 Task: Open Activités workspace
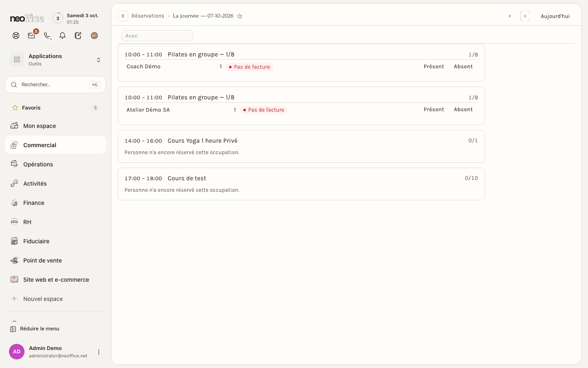[56, 183]
